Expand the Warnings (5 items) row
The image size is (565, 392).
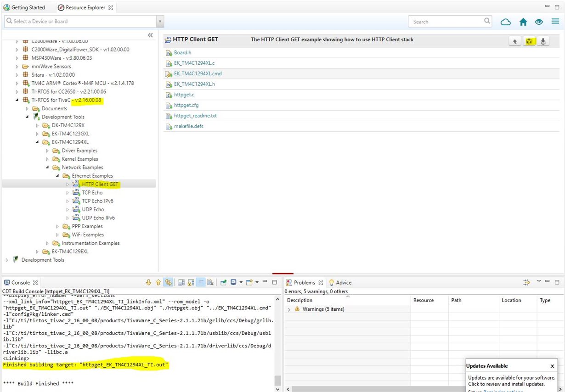289,309
